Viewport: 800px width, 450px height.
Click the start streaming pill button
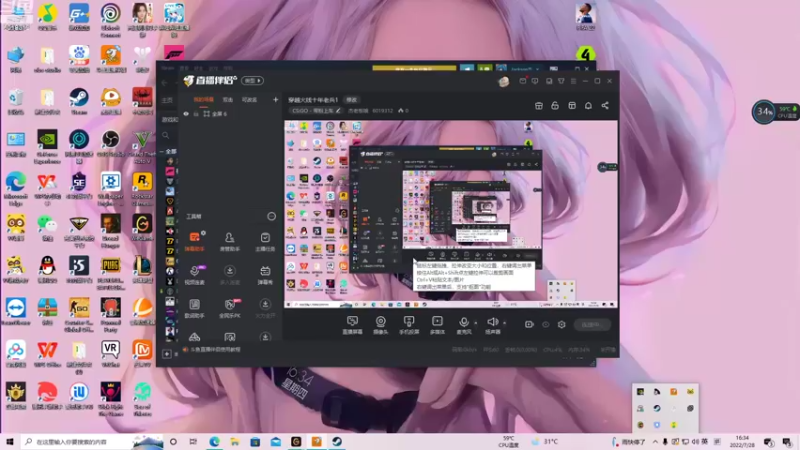click(592, 324)
